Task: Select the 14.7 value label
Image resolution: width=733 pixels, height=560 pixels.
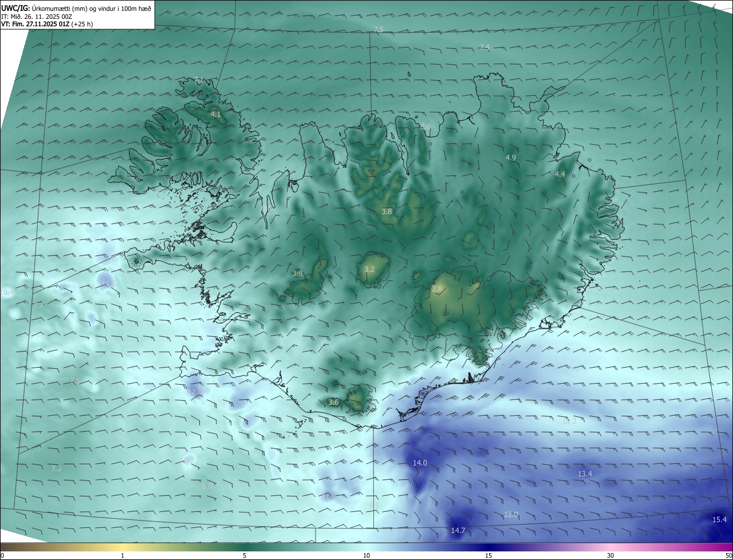Action: coord(458,531)
